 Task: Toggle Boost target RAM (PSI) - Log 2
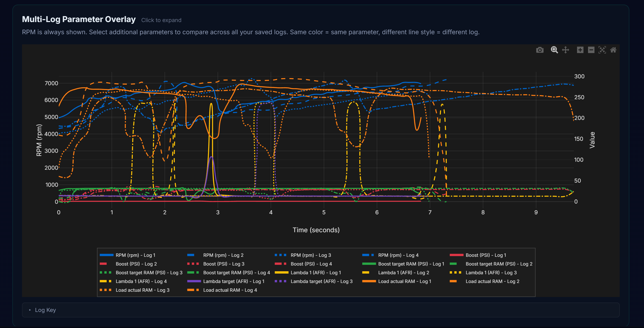click(x=491, y=264)
